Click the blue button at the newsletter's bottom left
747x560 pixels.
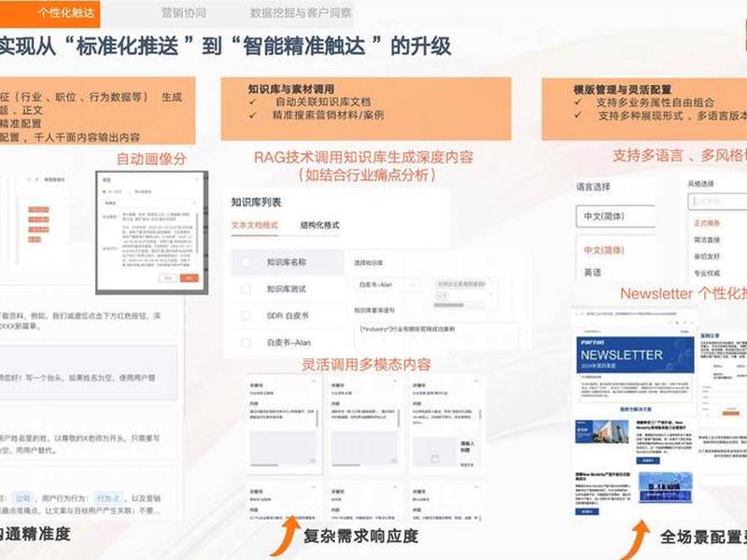coord(587,511)
